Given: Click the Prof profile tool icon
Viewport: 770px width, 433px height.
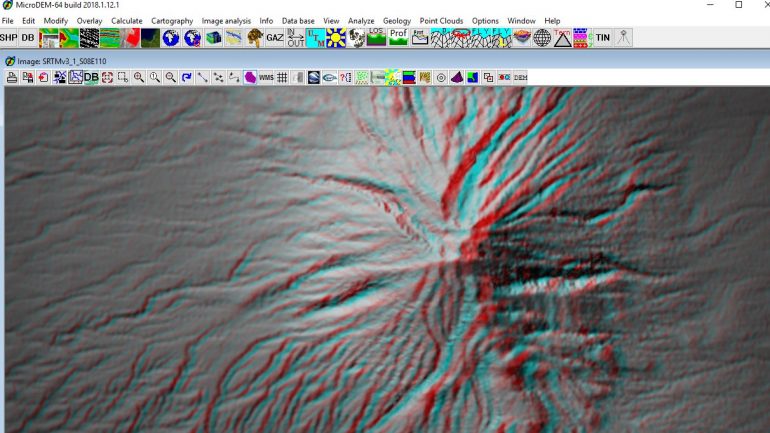Looking at the screenshot, I should click(x=398, y=37).
